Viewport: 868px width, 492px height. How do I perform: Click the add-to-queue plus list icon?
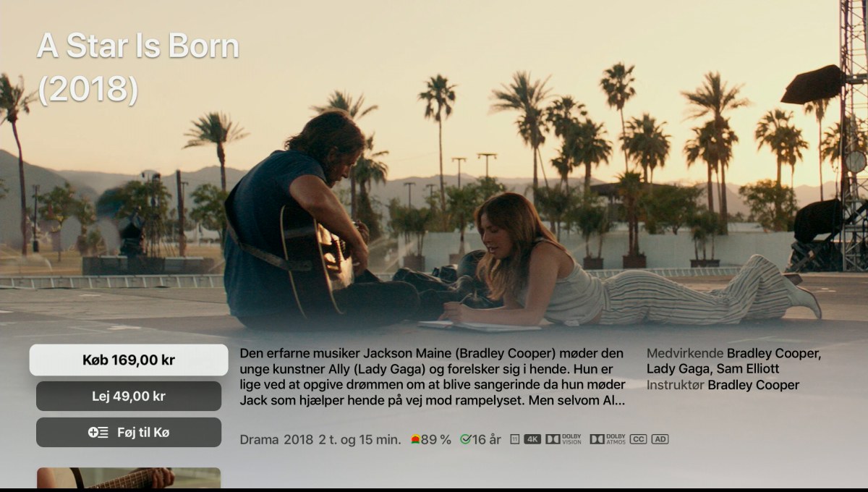point(98,433)
